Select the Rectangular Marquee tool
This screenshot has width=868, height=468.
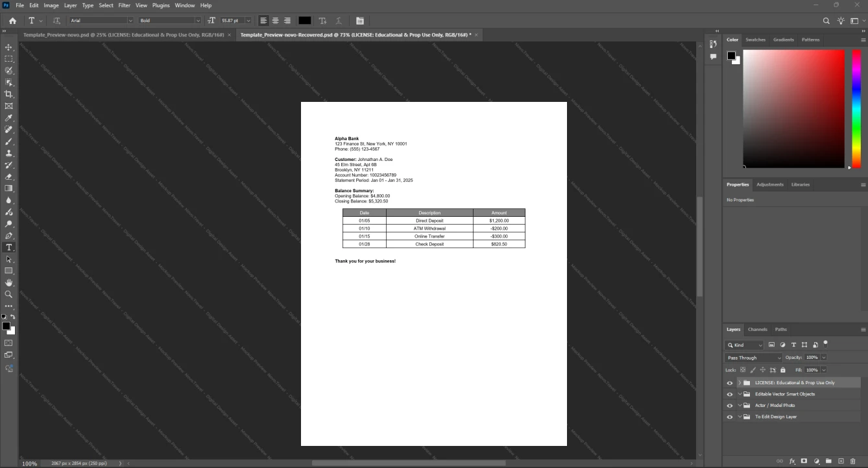(8, 59)
